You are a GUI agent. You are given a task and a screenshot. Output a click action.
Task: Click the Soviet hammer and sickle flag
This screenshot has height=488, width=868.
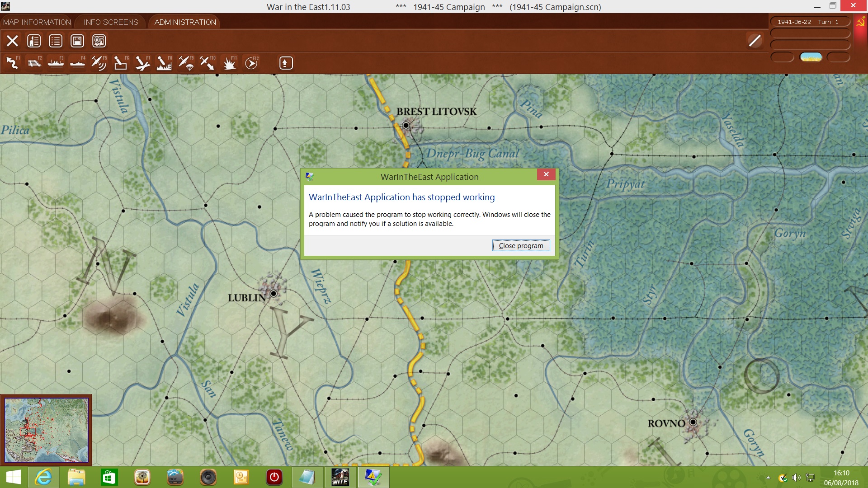[x=860, y=22]
